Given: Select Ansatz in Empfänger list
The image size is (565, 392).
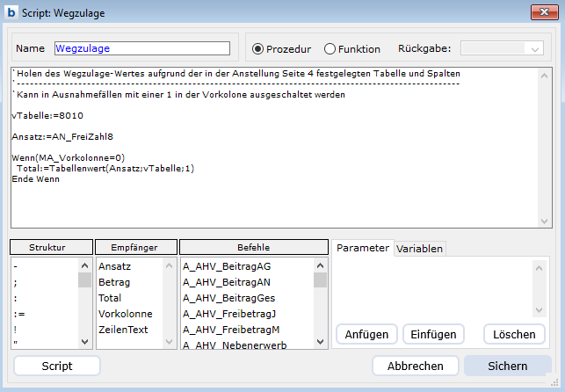Looking at the screenshot, I should pyautogui.click(x=113, y=266).
